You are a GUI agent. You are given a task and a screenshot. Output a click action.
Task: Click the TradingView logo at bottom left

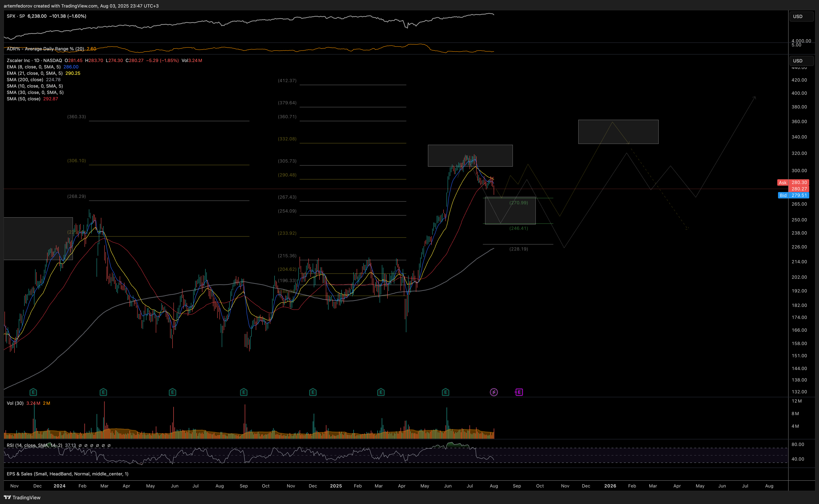pyautogui.click(x=22, y=497)
